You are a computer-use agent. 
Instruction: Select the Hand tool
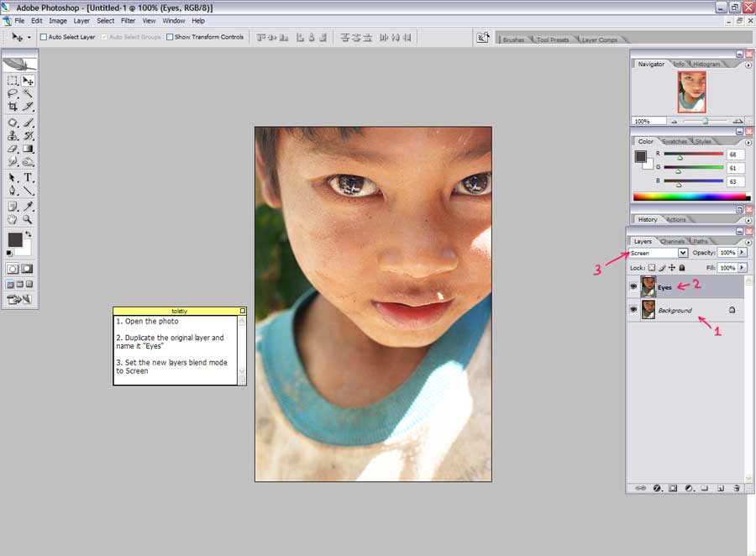coord(13,219)
